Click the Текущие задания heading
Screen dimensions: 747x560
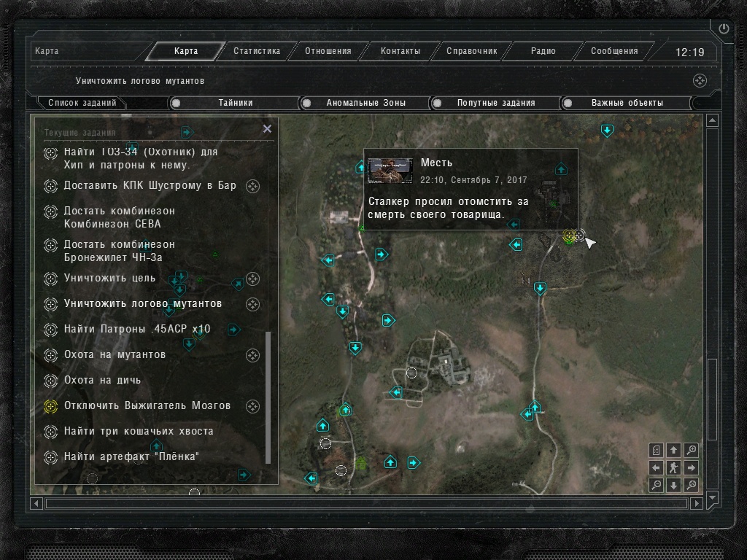point(80,133)
